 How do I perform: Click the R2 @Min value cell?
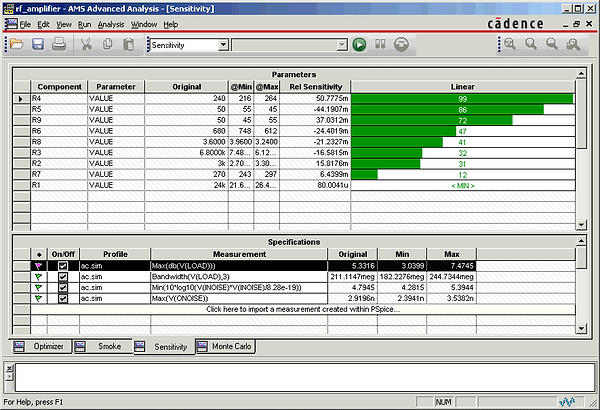(x=241, y=163)
